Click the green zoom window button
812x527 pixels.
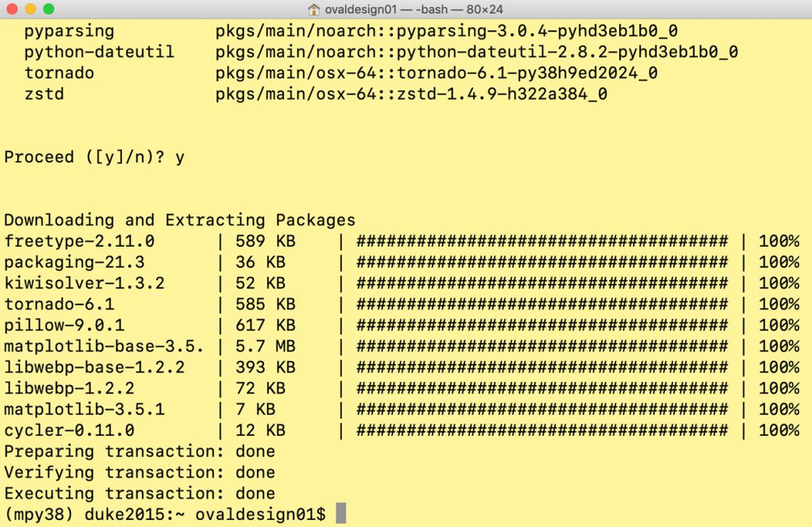pyautogui.click(x=48, y=9)
